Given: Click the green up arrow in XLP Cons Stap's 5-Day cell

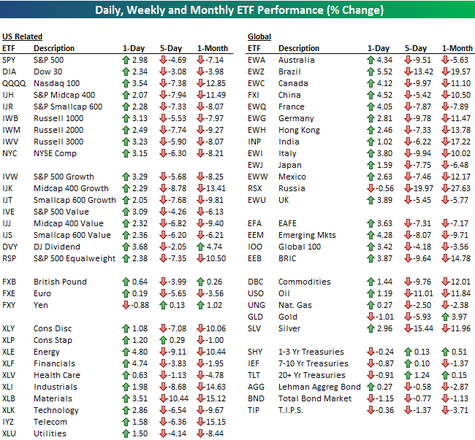Looking at the screenshot, I should coord(163,340).
